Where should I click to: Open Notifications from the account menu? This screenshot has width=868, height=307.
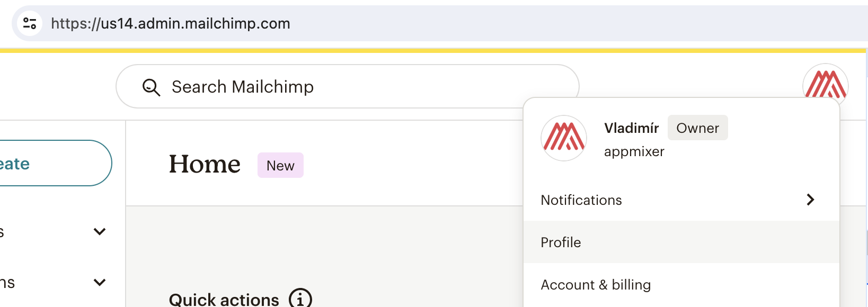tap(581, 200)
